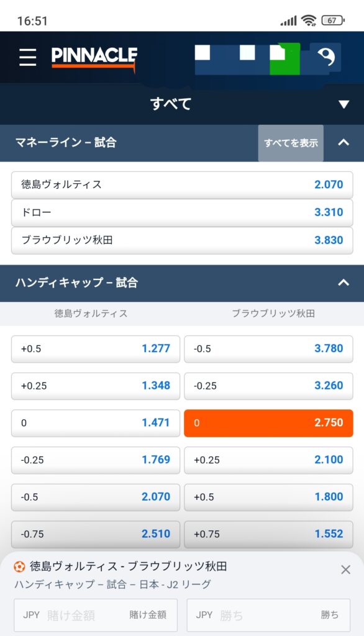Click the JPY 勝ち win amount field
364x636 pixels.
268,615
